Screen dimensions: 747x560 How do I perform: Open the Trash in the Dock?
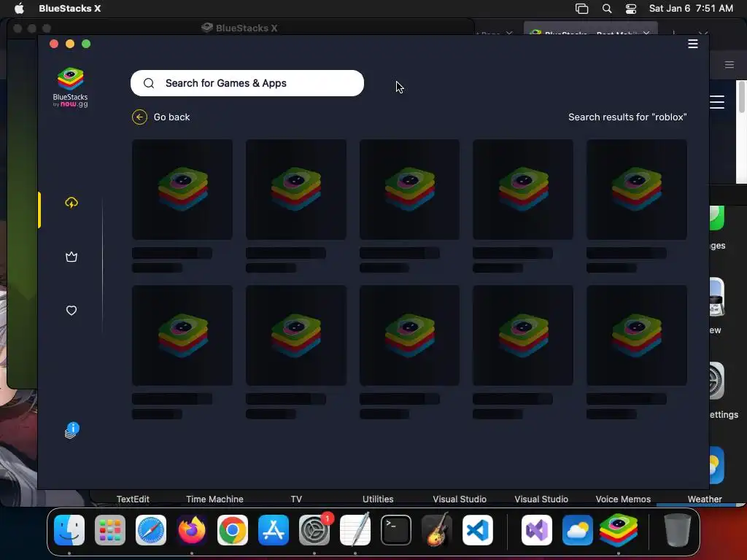coord(677,530)
